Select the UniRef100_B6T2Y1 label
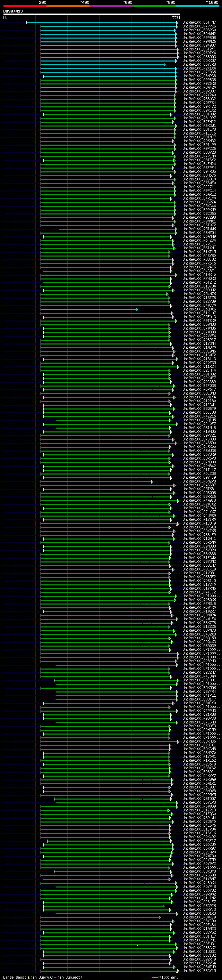The height and width of the screenshot is (980, 222). click(x=199, y=49)
